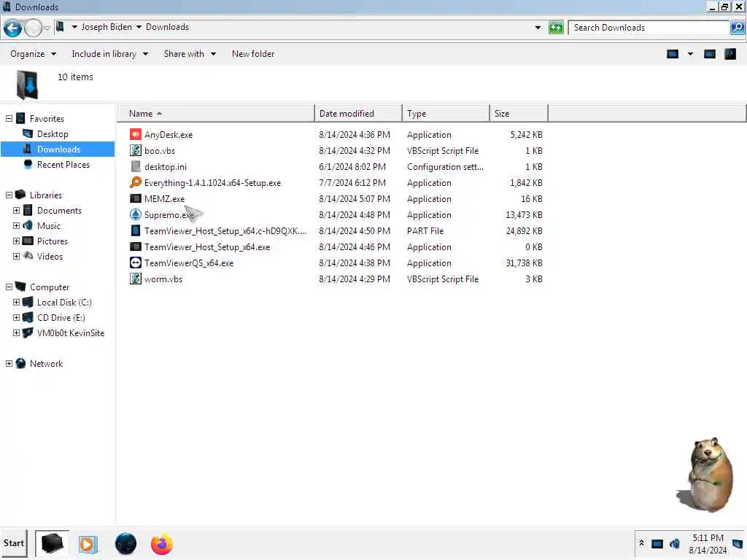
Task: Click the taskbar clock showing 5:11 PM
Action: coord(708,544)
